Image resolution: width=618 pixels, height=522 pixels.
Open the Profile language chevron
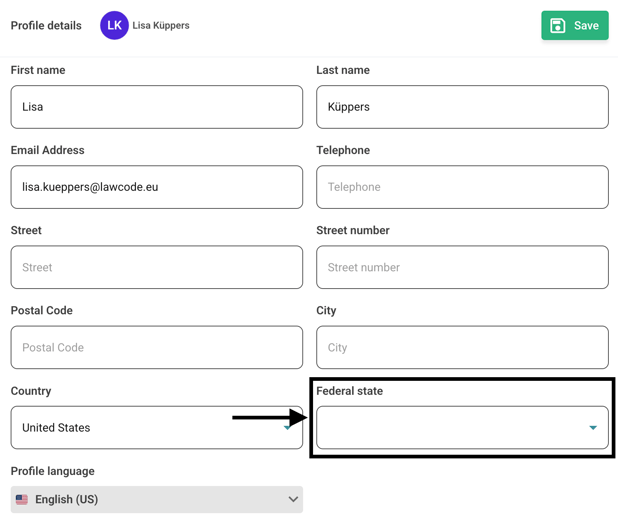(293, 499)
